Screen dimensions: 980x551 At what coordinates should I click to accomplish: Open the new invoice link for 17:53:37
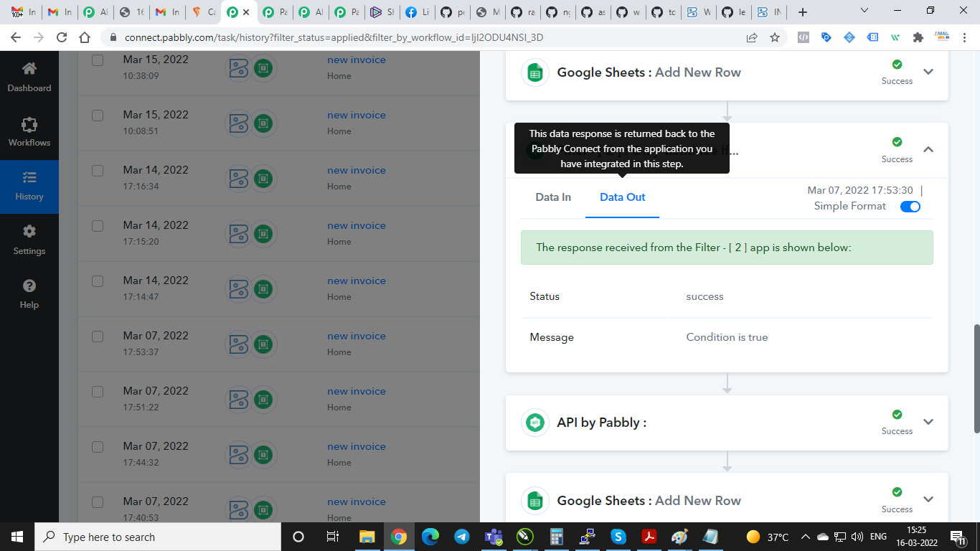357,336
